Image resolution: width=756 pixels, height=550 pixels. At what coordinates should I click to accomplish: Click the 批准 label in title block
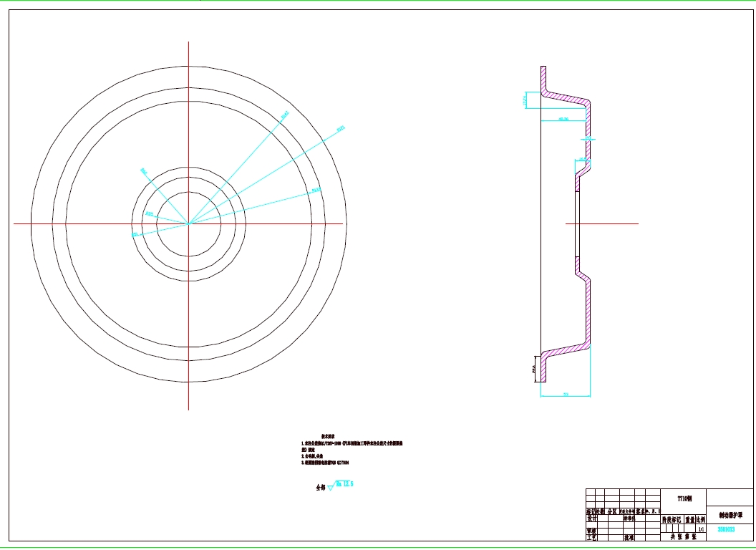(x=629, y=537)
